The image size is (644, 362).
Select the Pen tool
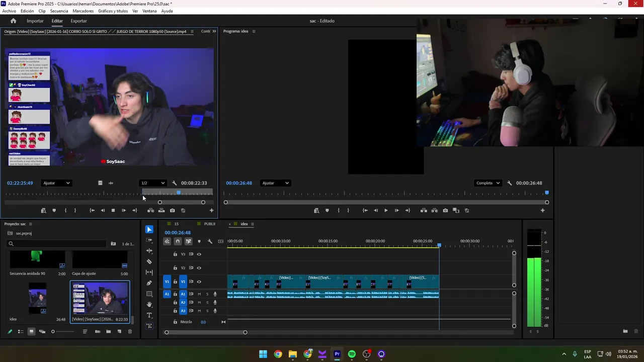[x=149, y=283]
